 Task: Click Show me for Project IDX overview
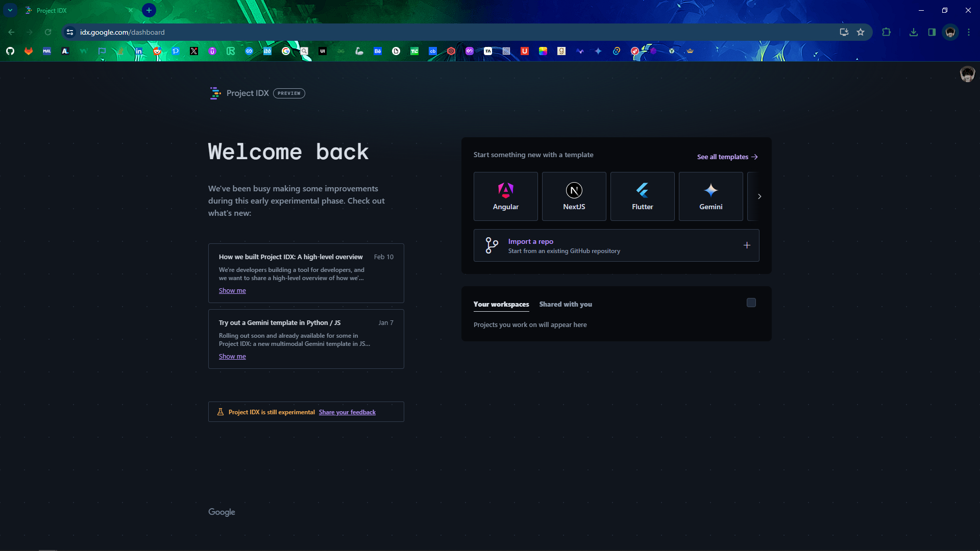[232, 290]
